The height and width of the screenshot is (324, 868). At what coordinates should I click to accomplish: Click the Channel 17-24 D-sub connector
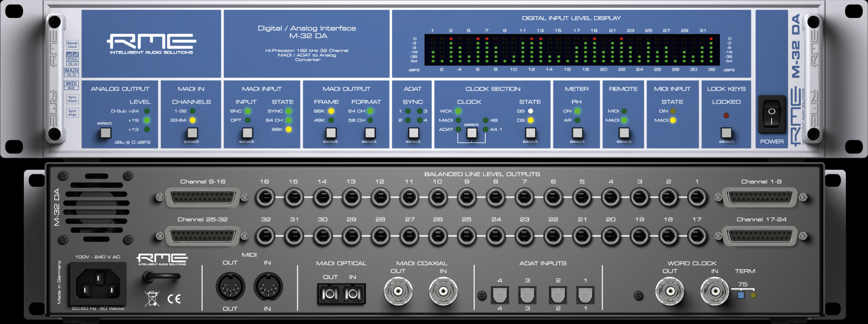coord(760,236)
